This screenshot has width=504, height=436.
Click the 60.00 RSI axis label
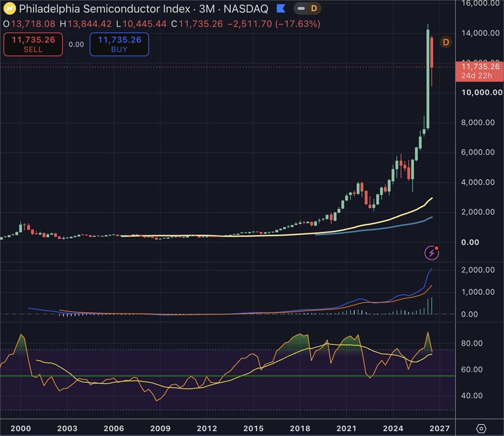[x=472, y=369]
